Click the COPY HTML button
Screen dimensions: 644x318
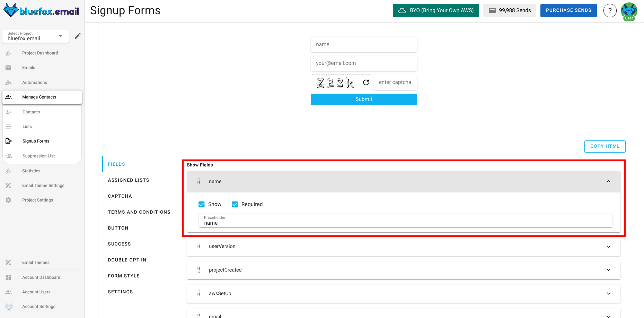pyautogui.click(x=605, y=146)
